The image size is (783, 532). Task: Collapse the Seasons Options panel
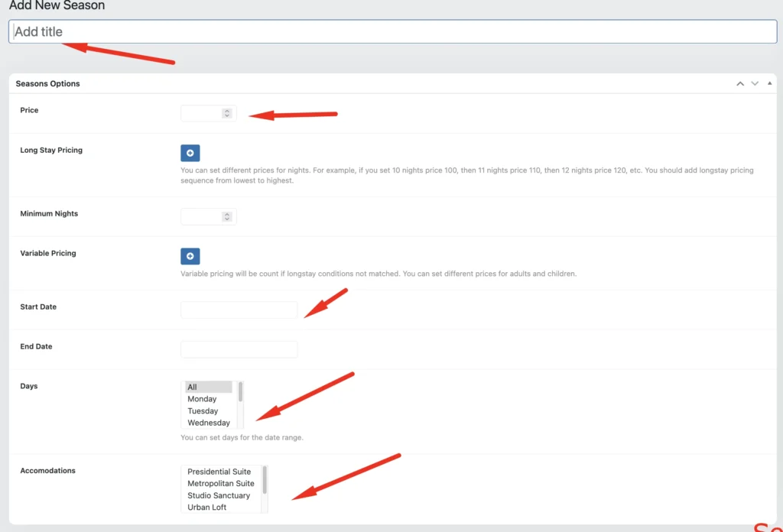click(x=769, y=83)
